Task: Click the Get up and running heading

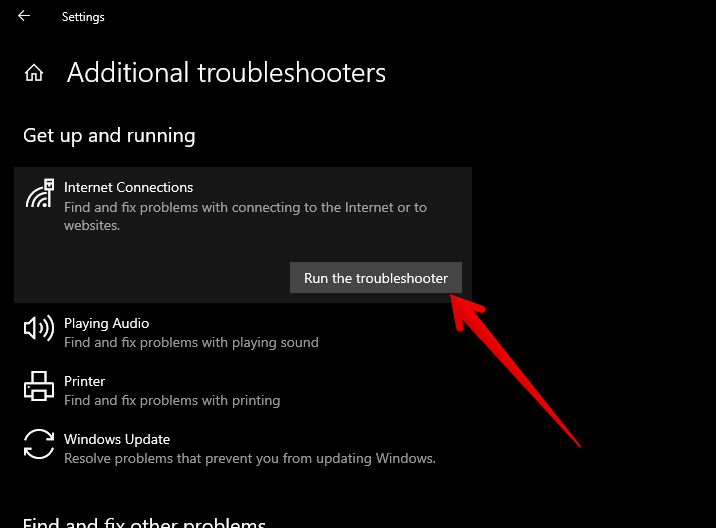Action: click(109, 136)
